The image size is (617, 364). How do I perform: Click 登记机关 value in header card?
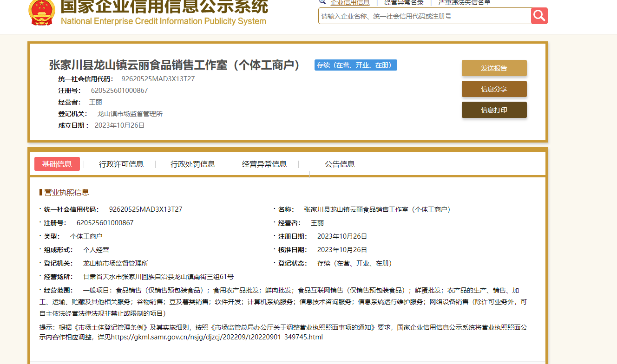click(x=130, y=114)
